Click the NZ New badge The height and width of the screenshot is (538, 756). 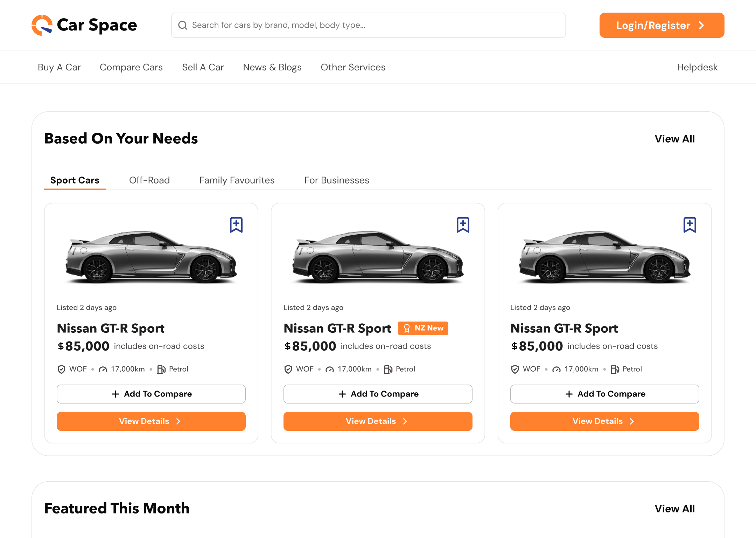(x=423, y=328)
